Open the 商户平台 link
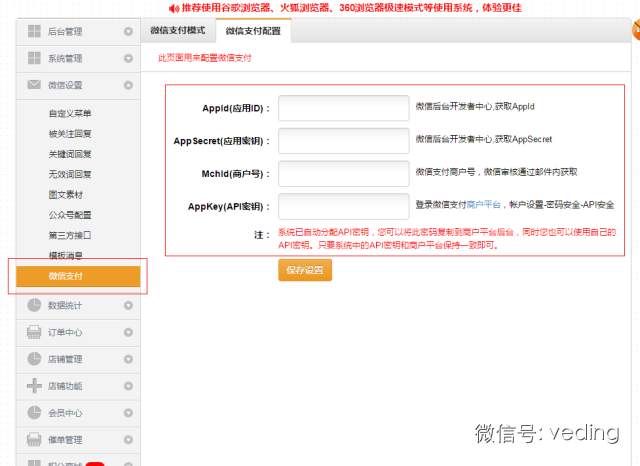640x466 pixels. 483,205
